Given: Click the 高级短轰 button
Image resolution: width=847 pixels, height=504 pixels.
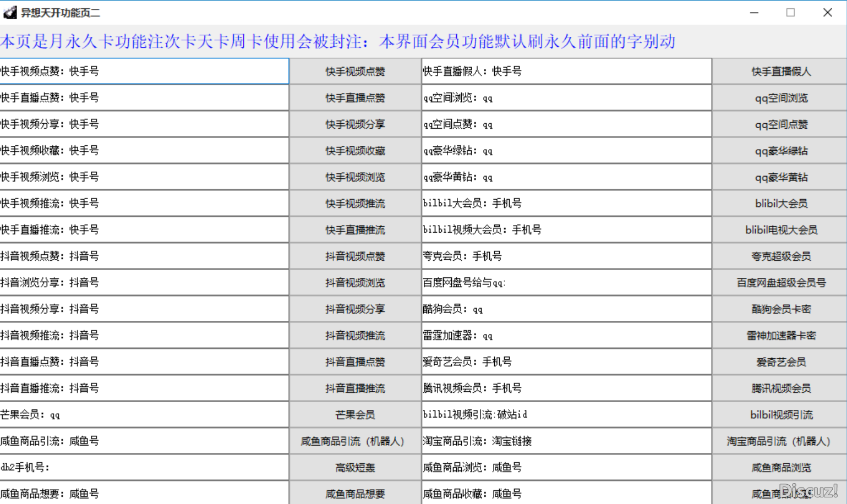Looking at the screenshot, I should point(355,468).
